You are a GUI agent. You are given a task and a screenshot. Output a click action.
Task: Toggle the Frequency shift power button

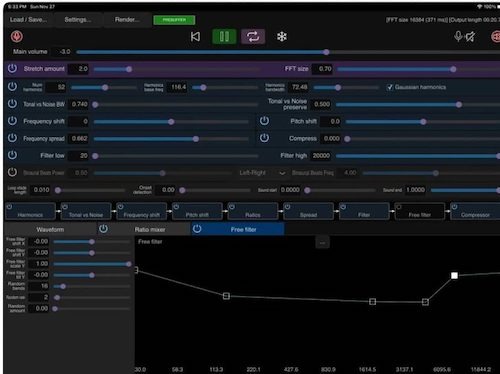coord(12,121)
